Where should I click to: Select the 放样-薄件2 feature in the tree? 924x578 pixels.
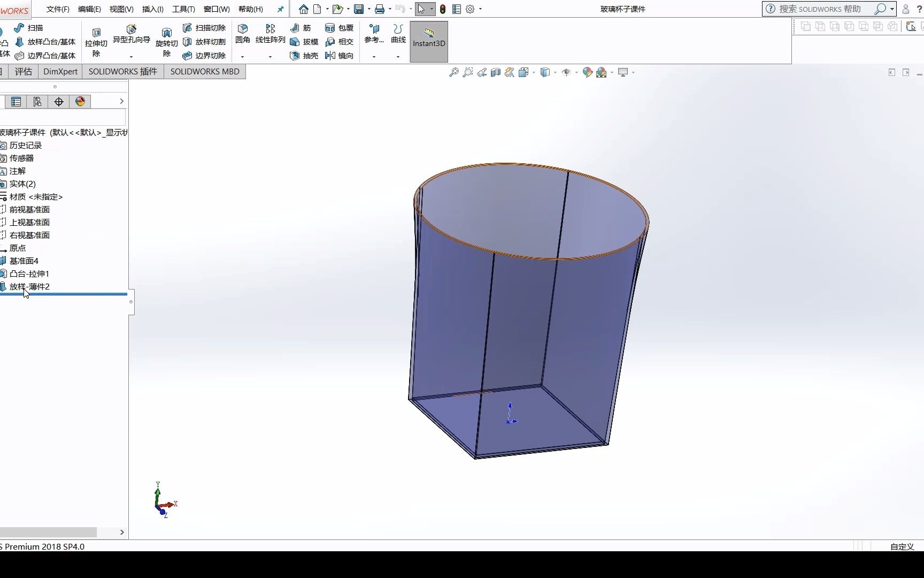tap(30, 286)
